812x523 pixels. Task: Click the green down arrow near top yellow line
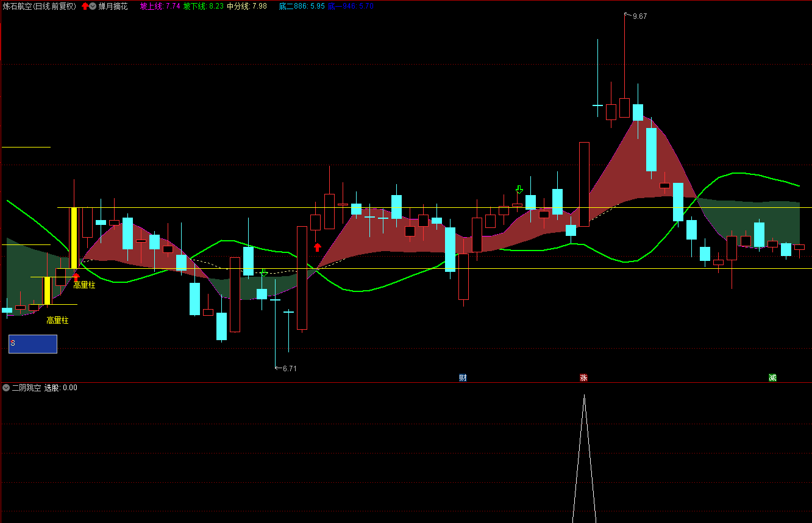(x=519, y=190)
